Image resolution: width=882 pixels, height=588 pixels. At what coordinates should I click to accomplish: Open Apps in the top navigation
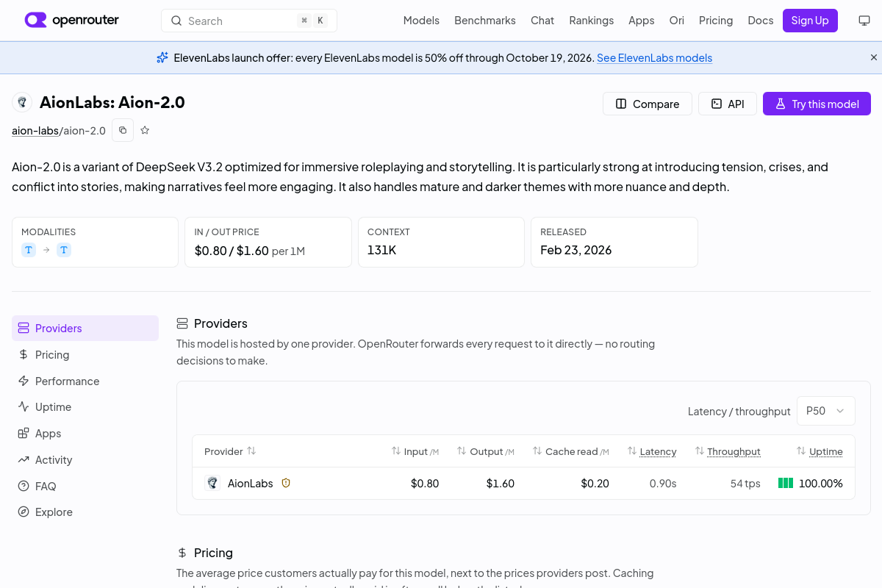click(641, 21)
